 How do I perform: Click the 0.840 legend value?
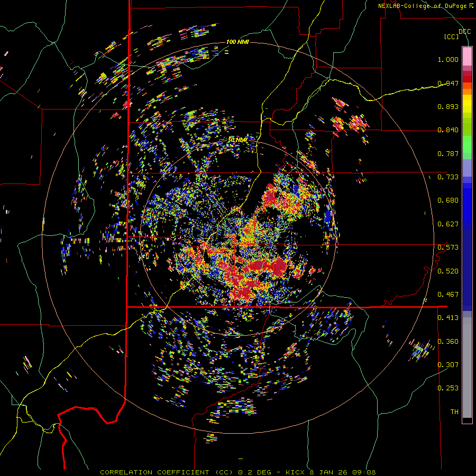click(x=448, y=130)
